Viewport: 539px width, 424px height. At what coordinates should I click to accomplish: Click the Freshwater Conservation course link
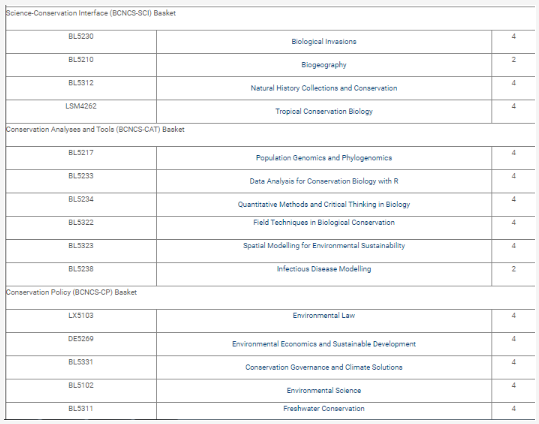pyautogui.click(x=324, y=409)
